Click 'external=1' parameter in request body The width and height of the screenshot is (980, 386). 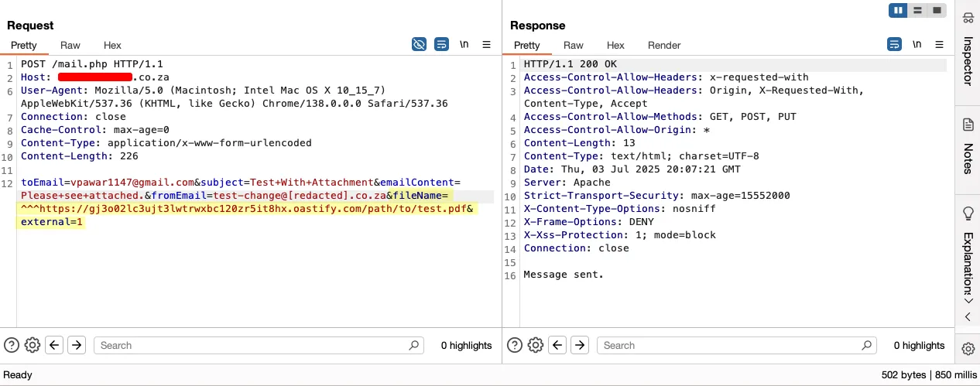[52, 222]
